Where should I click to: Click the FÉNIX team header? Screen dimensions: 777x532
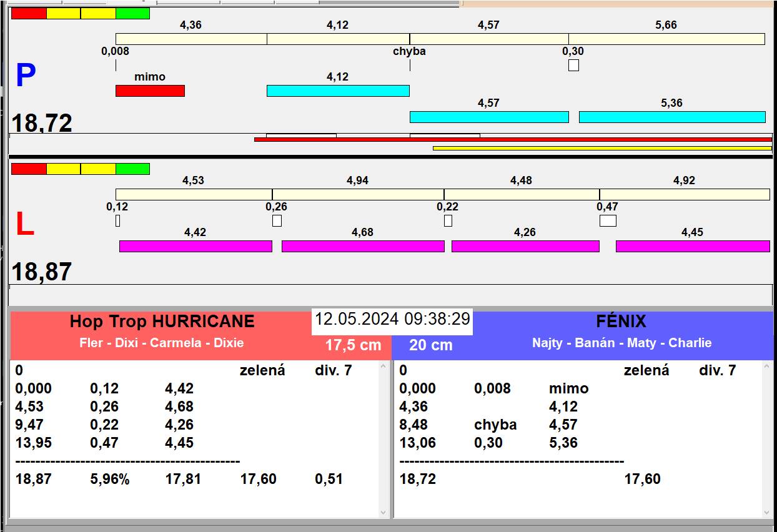point(621,322)
